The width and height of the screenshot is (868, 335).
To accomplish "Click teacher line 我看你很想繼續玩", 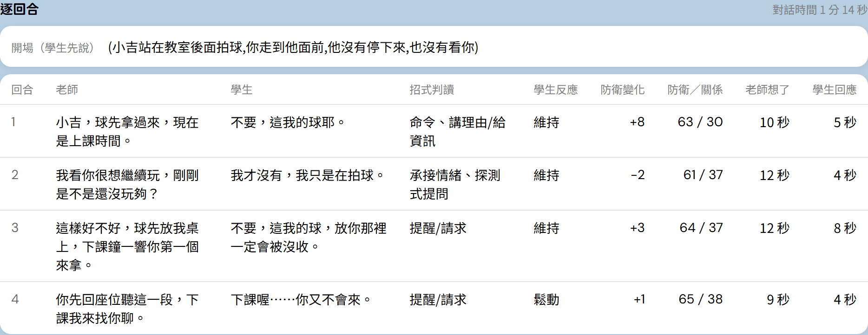I will click(127, 184).
